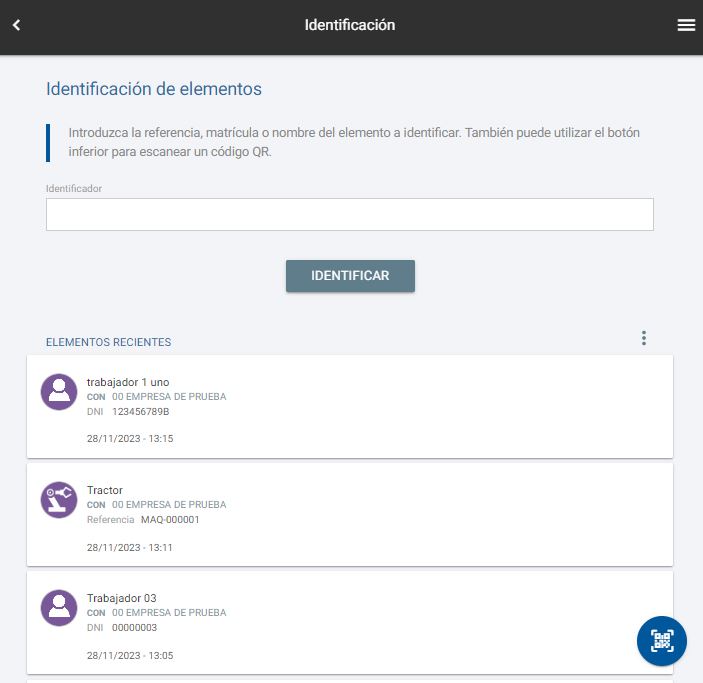This screenshot has height=683, width=703.
Task: Click timestamp 28/11/2023 - 13:11
Action: click(x=130, y=548)
